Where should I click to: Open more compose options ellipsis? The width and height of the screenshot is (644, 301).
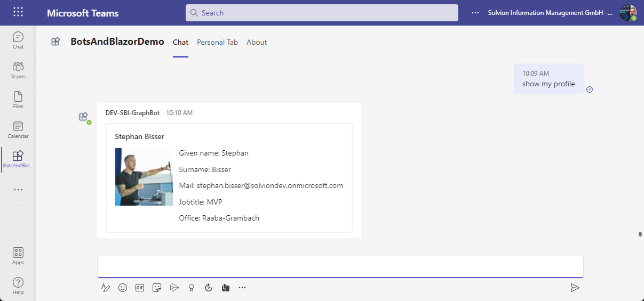tap(242, 288)
